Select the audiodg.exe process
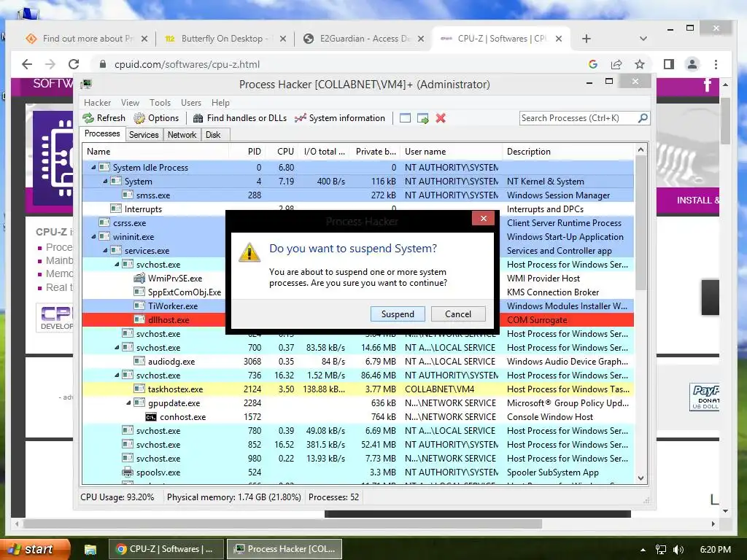747x560 pixels. [x=171, y=362]
